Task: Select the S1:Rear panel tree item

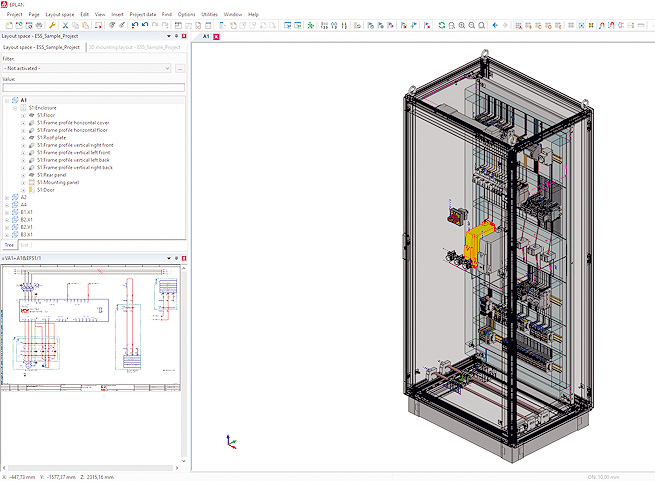Action: tap(51, 175)
